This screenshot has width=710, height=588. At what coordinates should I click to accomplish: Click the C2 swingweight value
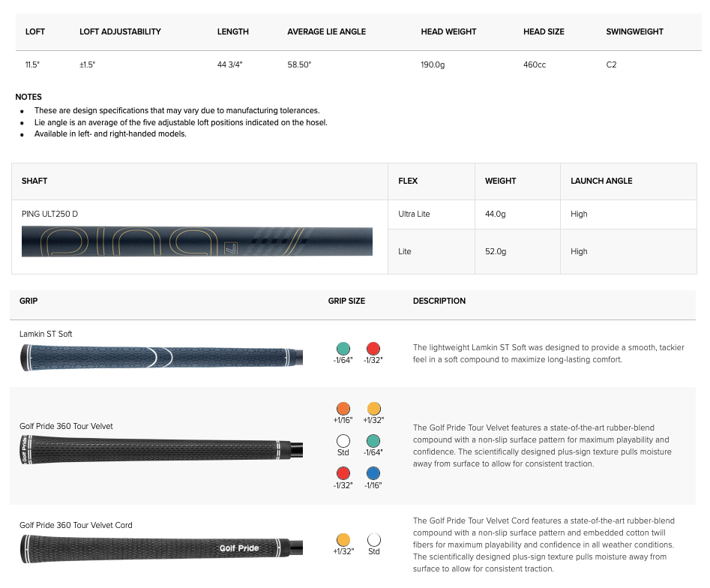coord(611,64)
